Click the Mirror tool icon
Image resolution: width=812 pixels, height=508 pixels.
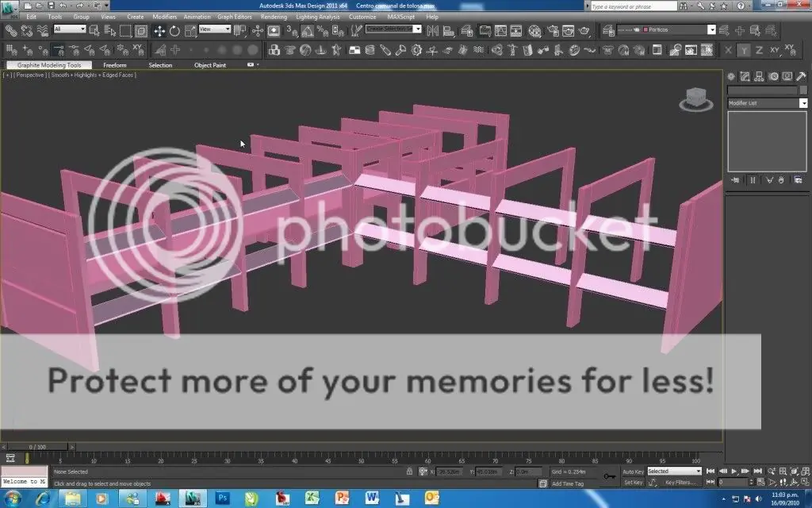click(433, 30)
